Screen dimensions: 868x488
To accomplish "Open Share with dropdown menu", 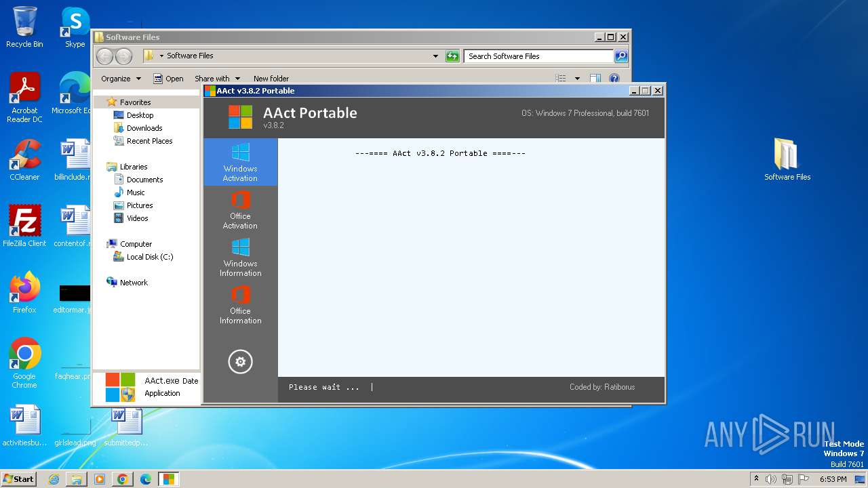I will pos(217,79).
